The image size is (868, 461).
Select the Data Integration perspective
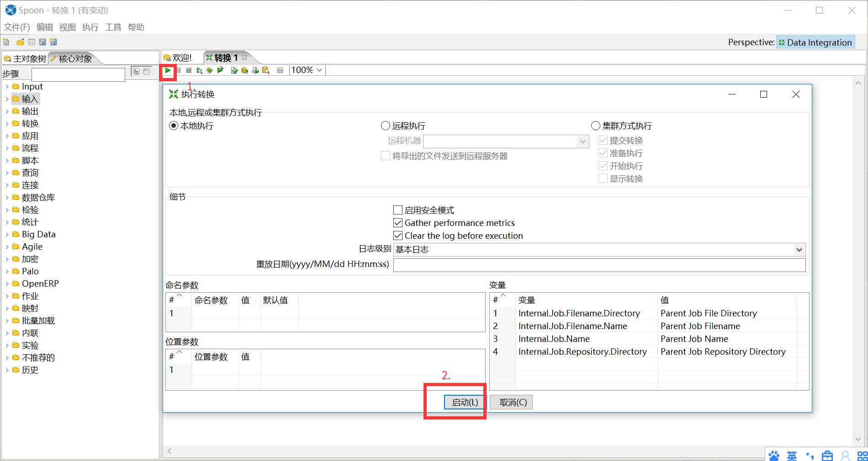815,42
